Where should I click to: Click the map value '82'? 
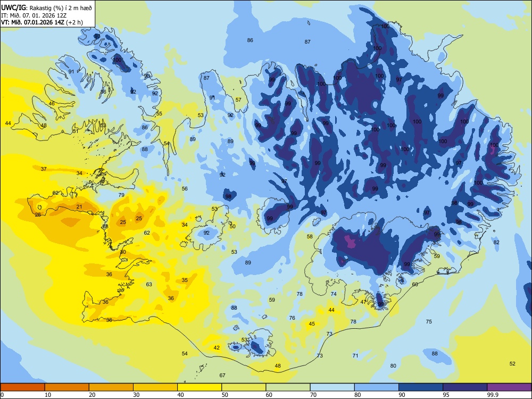click(x=497, y=242)
